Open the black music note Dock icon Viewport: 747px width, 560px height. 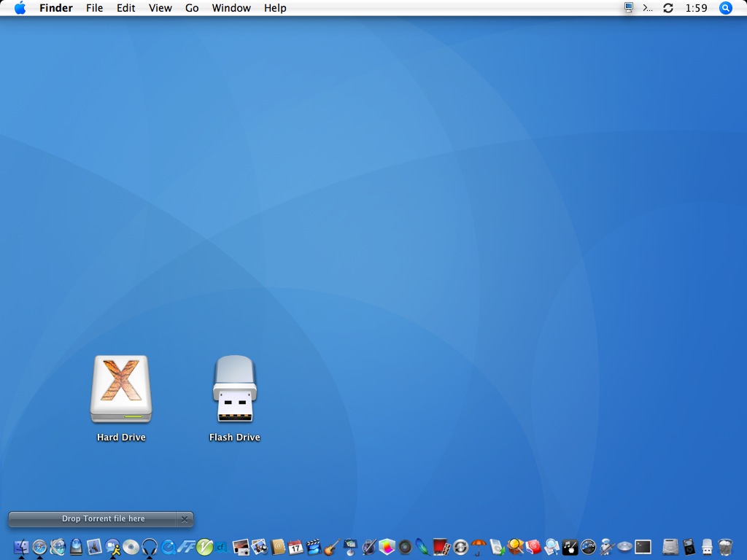(x=570, y=547)
